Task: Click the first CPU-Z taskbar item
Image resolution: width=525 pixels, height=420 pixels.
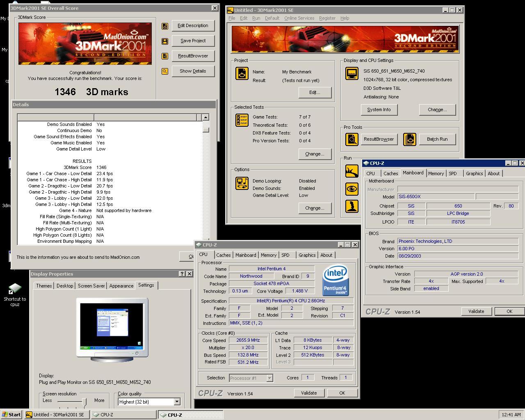Action: click(x=123, y=415)
